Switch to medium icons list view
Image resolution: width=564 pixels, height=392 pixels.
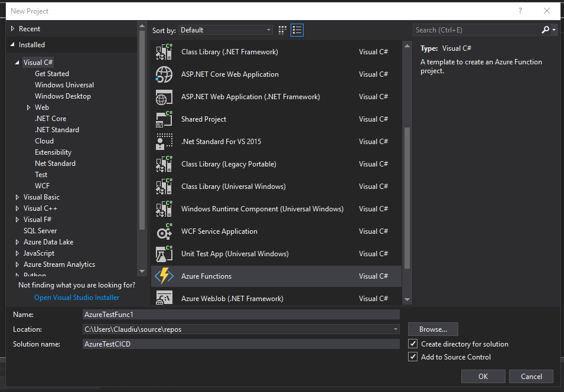click(x=297, y=30)
